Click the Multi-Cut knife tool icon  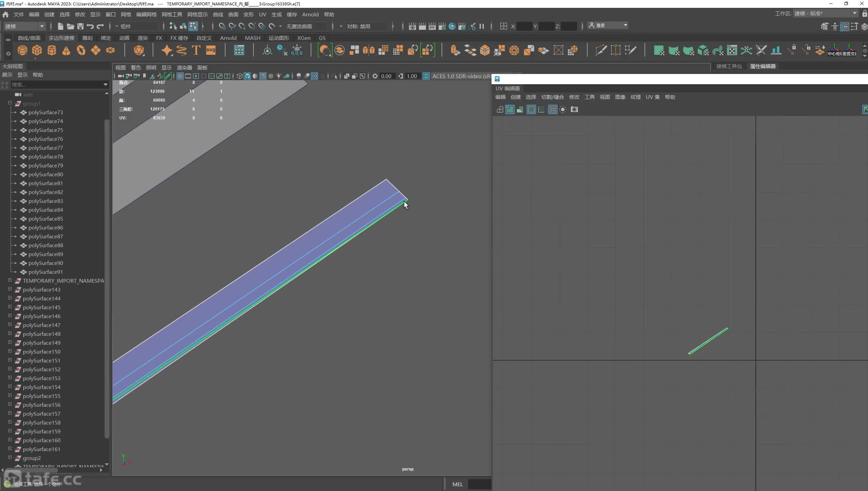(601, 50)
